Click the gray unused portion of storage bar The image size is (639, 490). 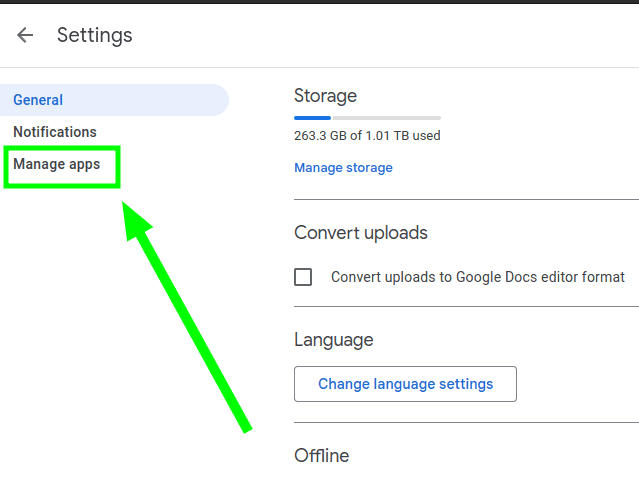point(387,118)
